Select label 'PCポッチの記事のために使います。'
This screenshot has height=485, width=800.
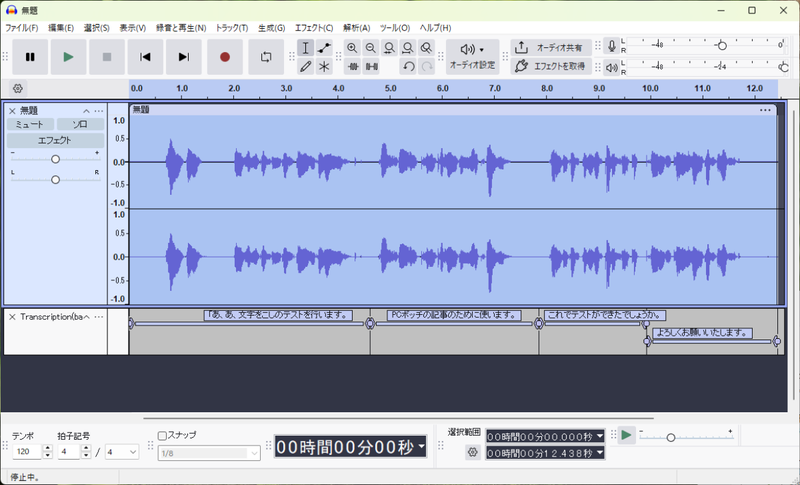pos(454,315)
